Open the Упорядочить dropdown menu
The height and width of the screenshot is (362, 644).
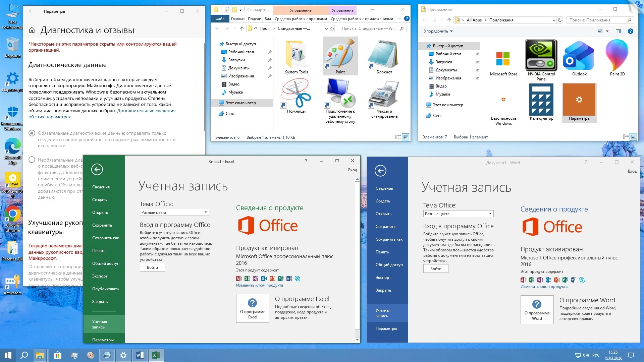[438, 31]
